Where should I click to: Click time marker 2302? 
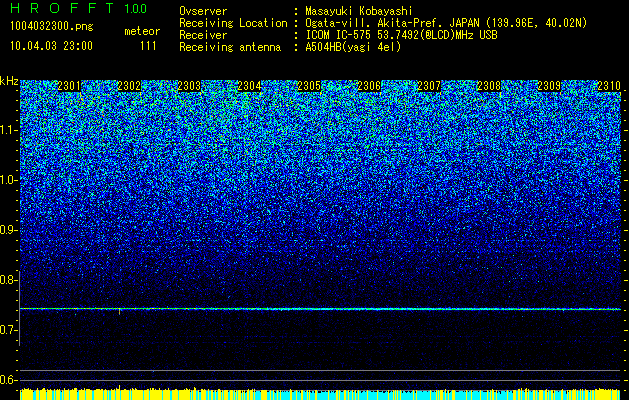[x=129, y=86]
